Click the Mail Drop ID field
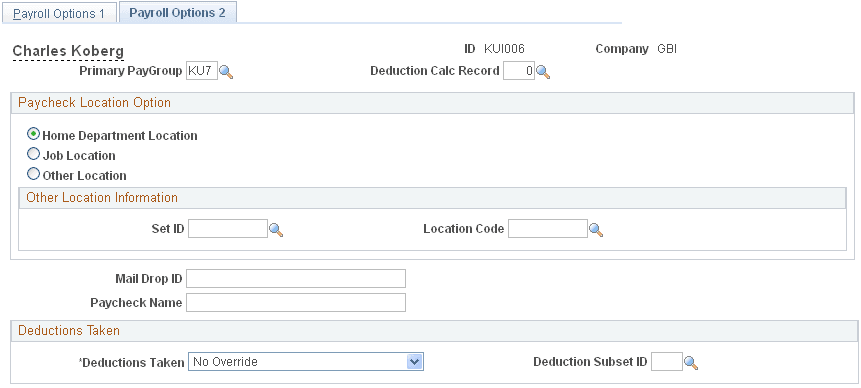The height and width of the screenshot is (388, 861). 296,278
